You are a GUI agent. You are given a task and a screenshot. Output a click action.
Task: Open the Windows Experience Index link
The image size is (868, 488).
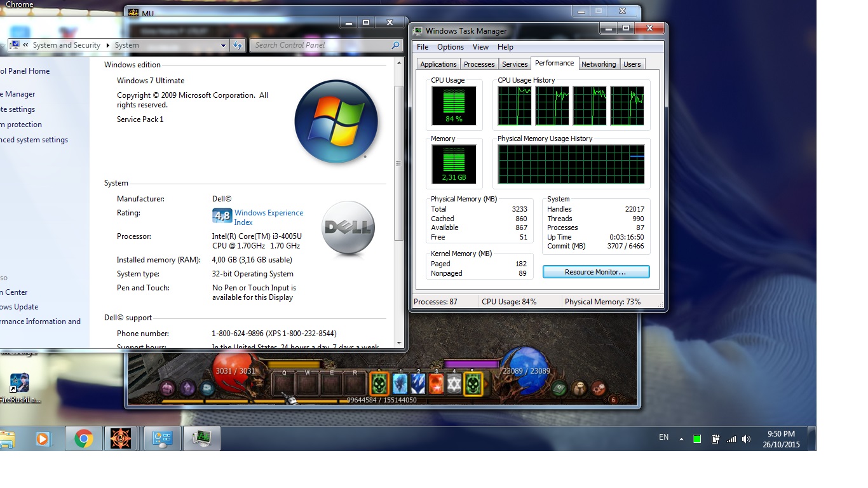pos(269,217)
